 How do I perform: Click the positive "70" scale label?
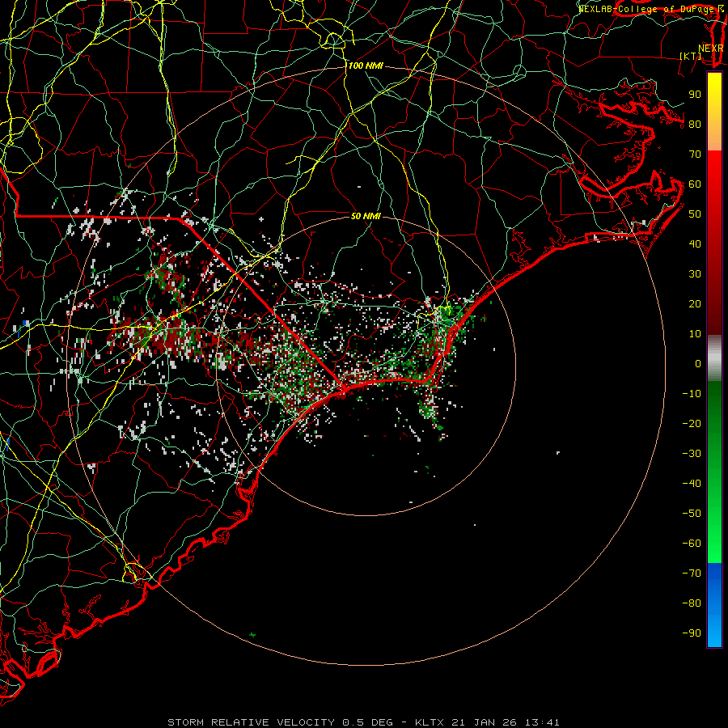[x=695, y=154]
